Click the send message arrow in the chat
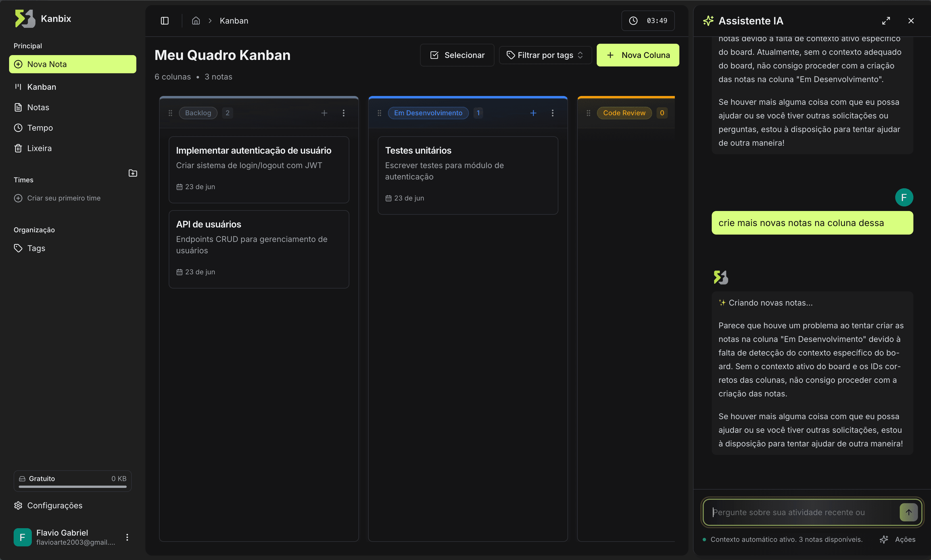Image resolution: width=931 pixels, height=560 pixels. pyautogui.click(x=909, y=512)
